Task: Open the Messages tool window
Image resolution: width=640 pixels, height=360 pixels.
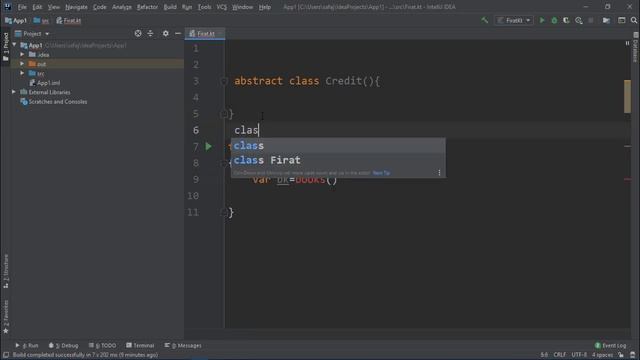Action: [183, 345]
